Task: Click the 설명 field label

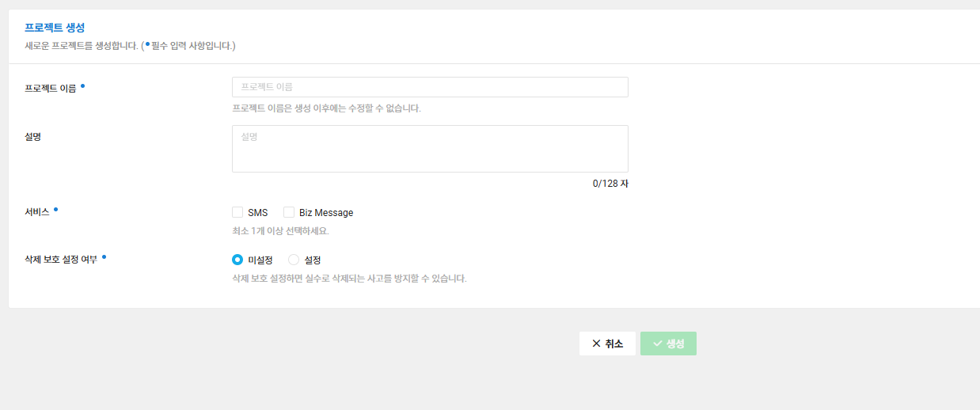Action: 33,136
